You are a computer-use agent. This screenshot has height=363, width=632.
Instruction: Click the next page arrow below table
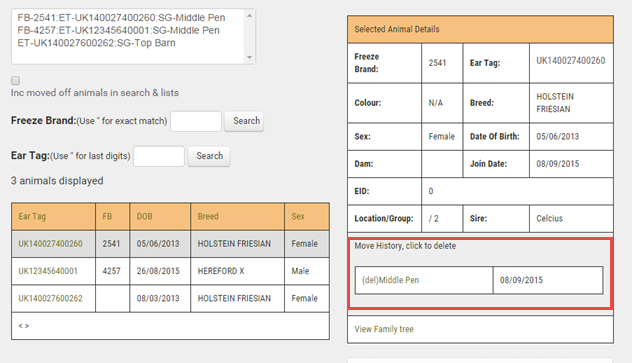pyautogui.click(x=27, y=326)
